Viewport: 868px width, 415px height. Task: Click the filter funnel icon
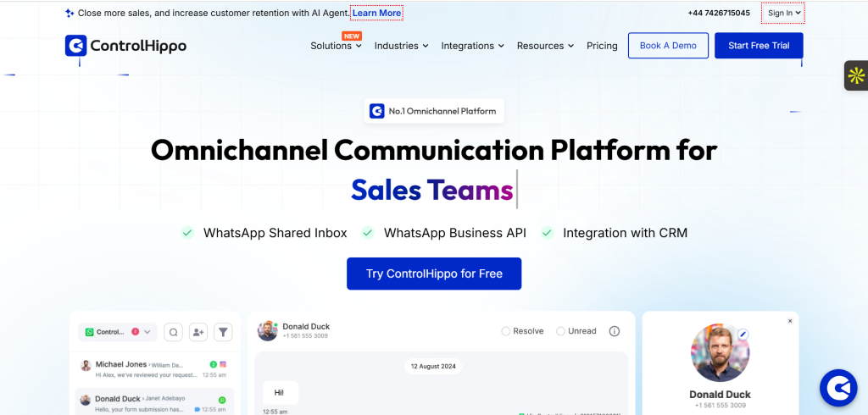coord(223,332)
